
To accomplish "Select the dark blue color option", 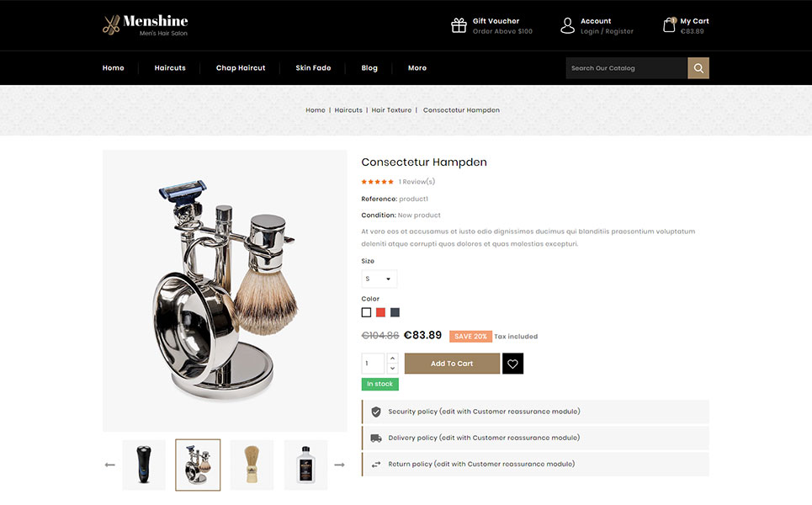I will click(395, 312).
